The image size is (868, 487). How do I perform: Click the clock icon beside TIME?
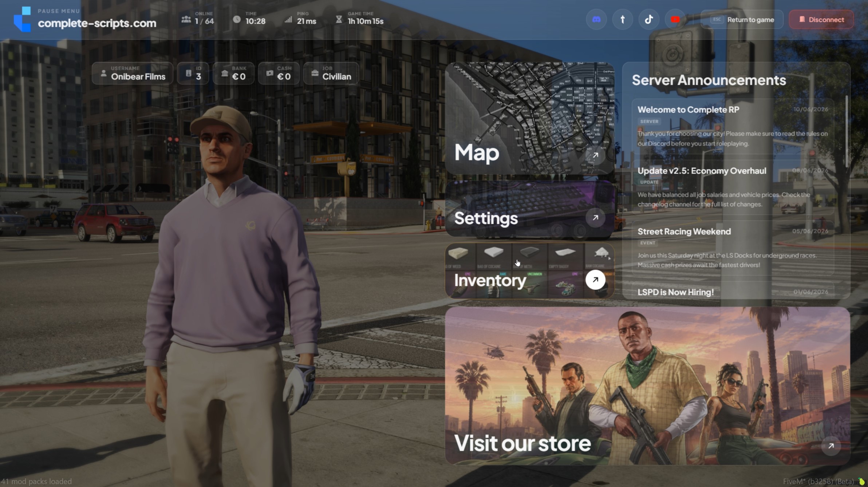(x=237, y=19)
